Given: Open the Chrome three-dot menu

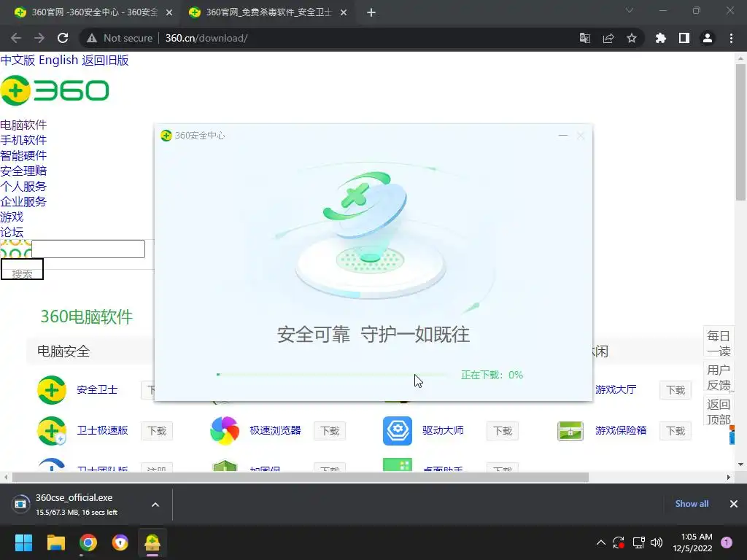Looking at the screenshot, I should (731, 38).
